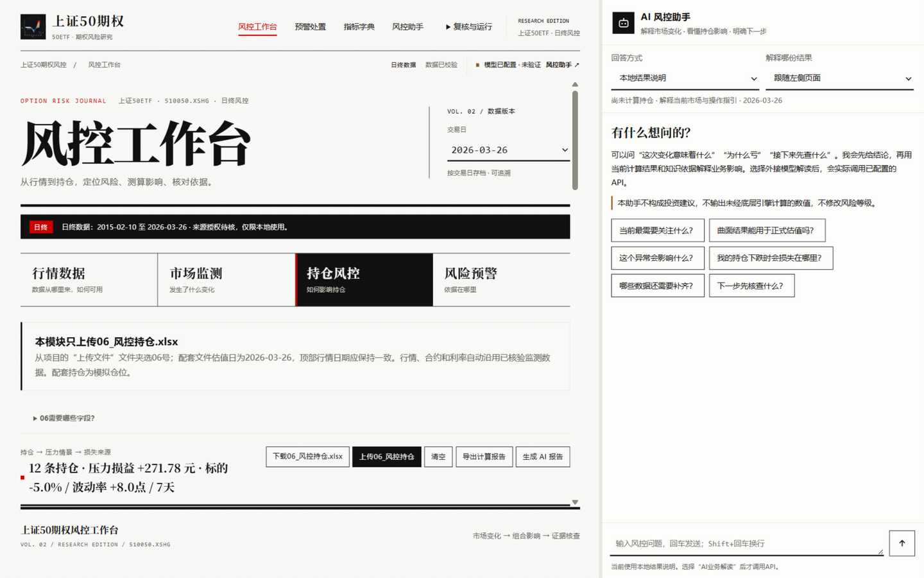Viewport: 924px width, 578px height.
Task: Click the 风控工作台 breadcrumb text
Action: pyautogui.click(x=104, y=65)
